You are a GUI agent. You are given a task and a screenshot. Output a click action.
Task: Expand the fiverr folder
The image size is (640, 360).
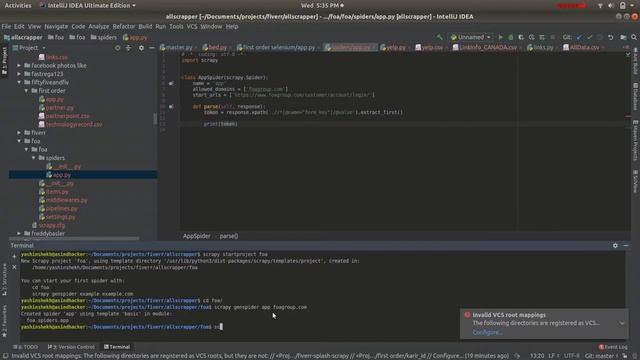[x=19, y=133]
